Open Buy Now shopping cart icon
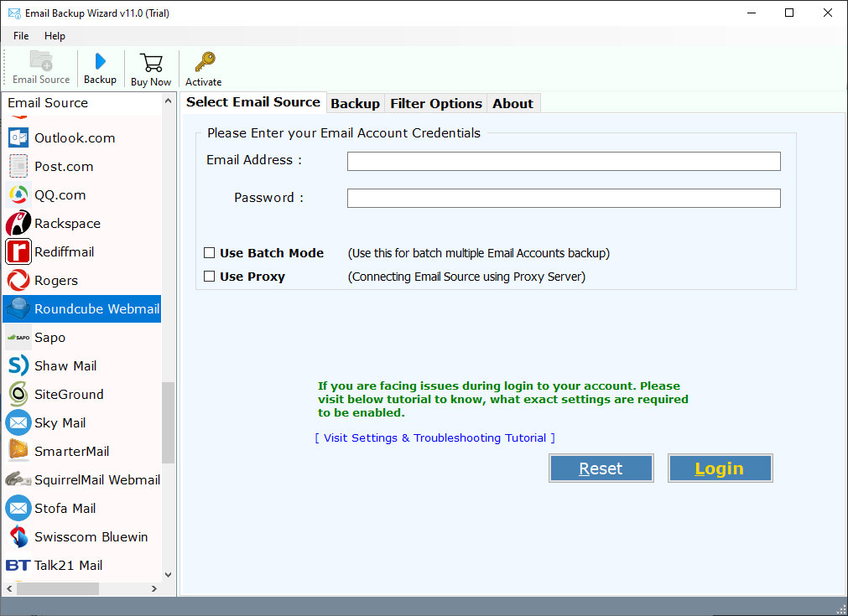 pos(151,63)
